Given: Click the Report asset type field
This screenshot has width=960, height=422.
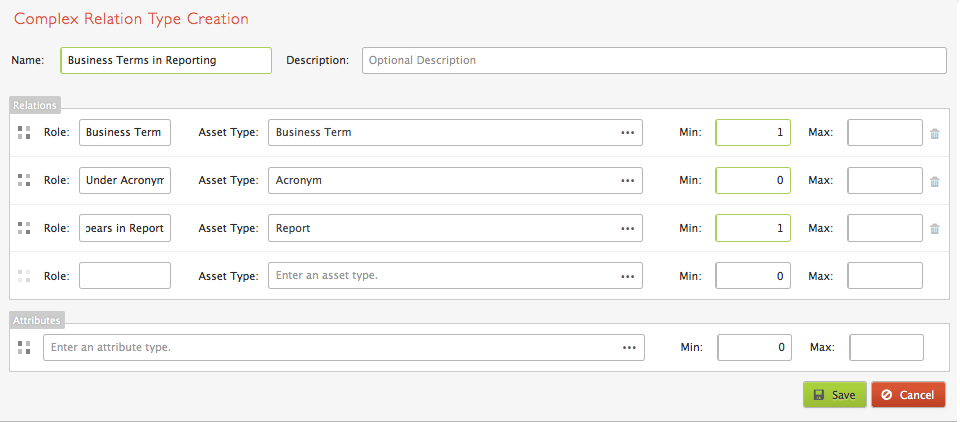Looking at the screenshot, I should tap(456, 228).
